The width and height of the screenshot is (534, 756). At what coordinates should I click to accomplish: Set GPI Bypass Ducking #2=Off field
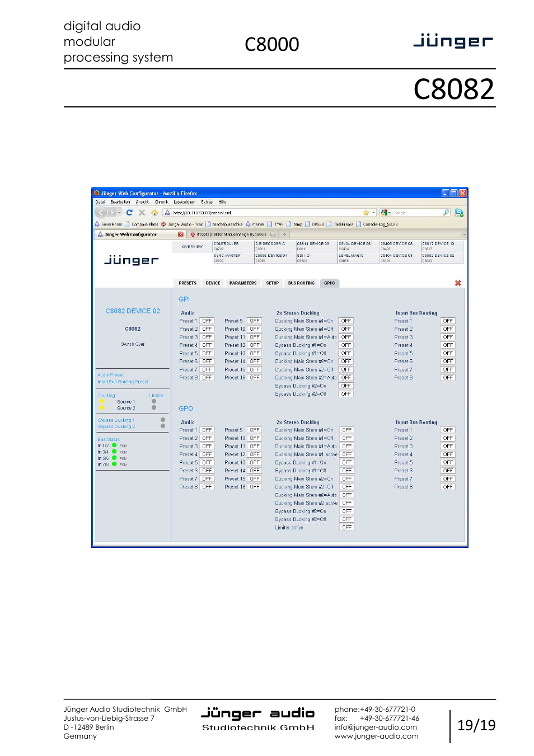pos(346,394)
